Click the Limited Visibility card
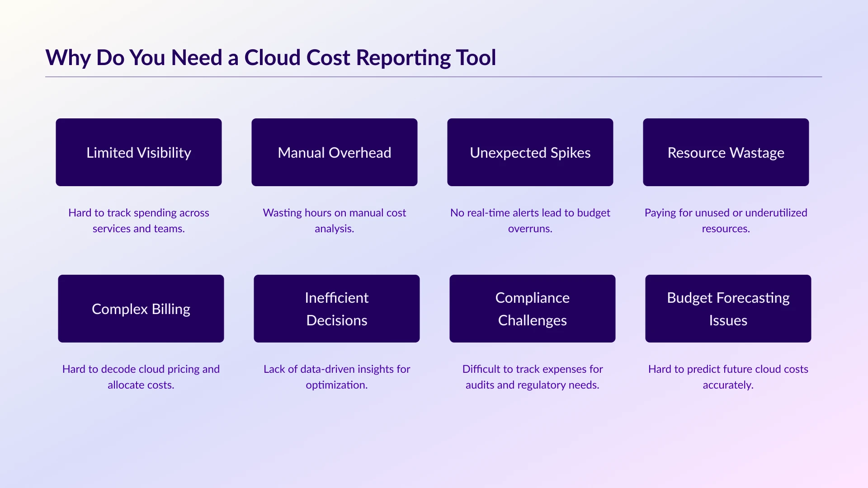Viewport: 868px width, 488px height. [139, 152]
